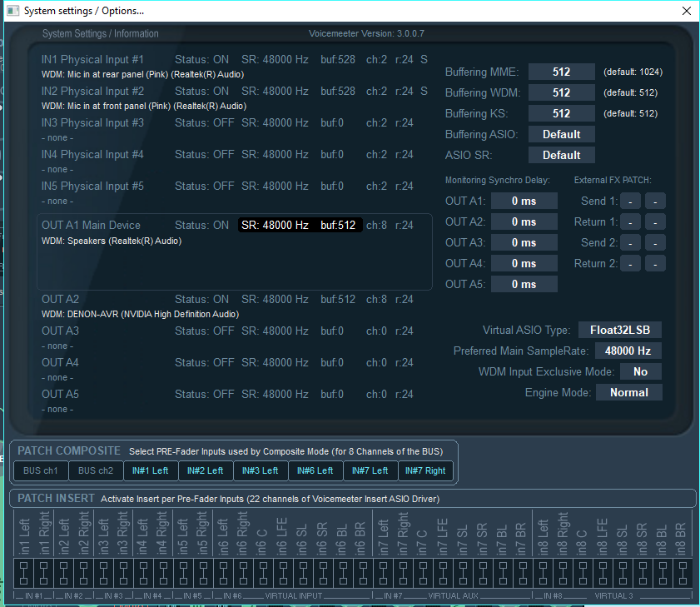Select OUT A1 Main Device row
700x607 pixels.
235,252
